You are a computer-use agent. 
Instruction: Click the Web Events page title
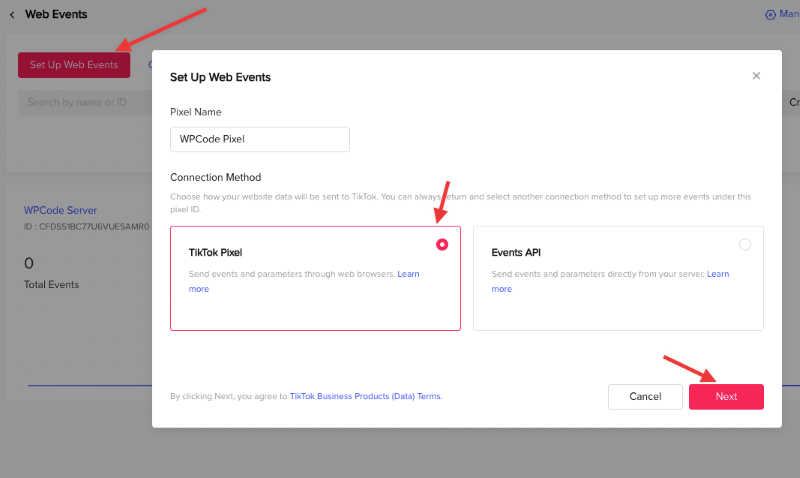[x=56, y=14]
